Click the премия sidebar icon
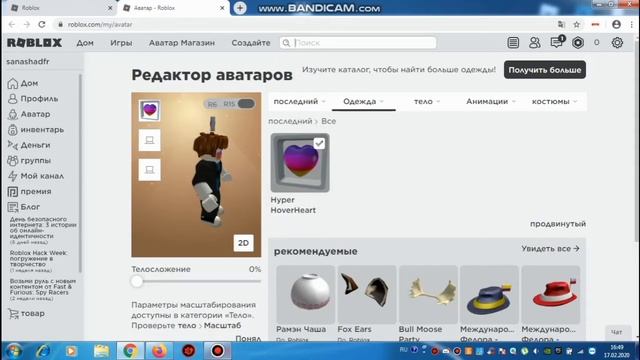 13,191
